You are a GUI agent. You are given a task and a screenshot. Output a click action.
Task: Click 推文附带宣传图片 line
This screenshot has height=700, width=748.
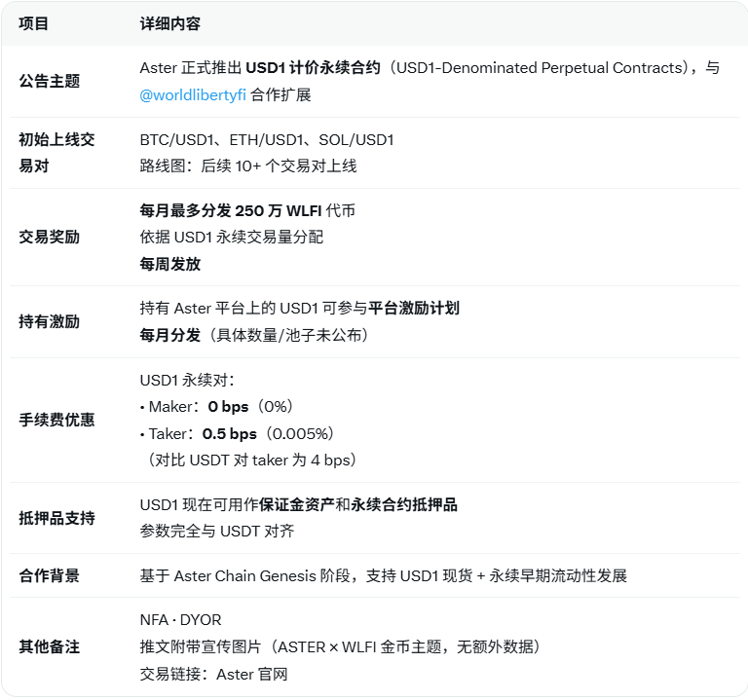click(x=340, y=646)
